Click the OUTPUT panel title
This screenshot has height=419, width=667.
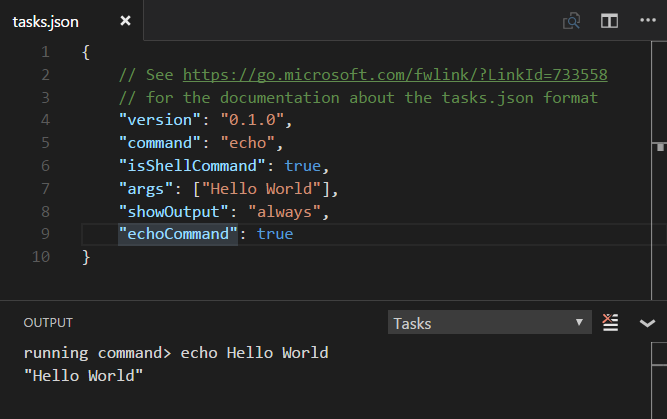tap(48, 323)
